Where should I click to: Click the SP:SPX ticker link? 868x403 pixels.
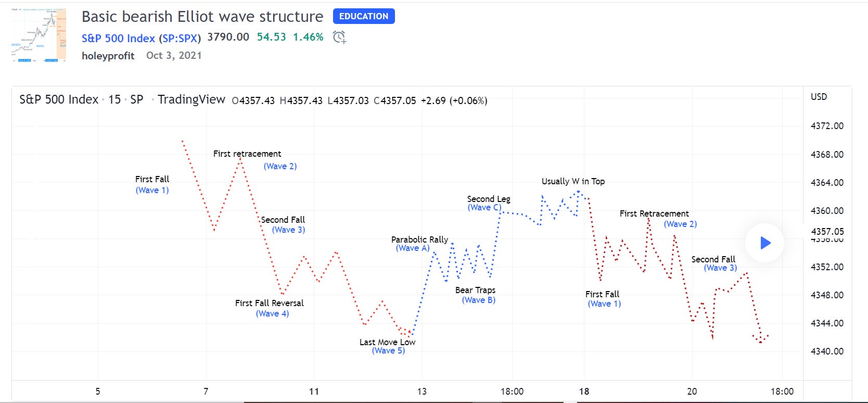pos(181,38)
